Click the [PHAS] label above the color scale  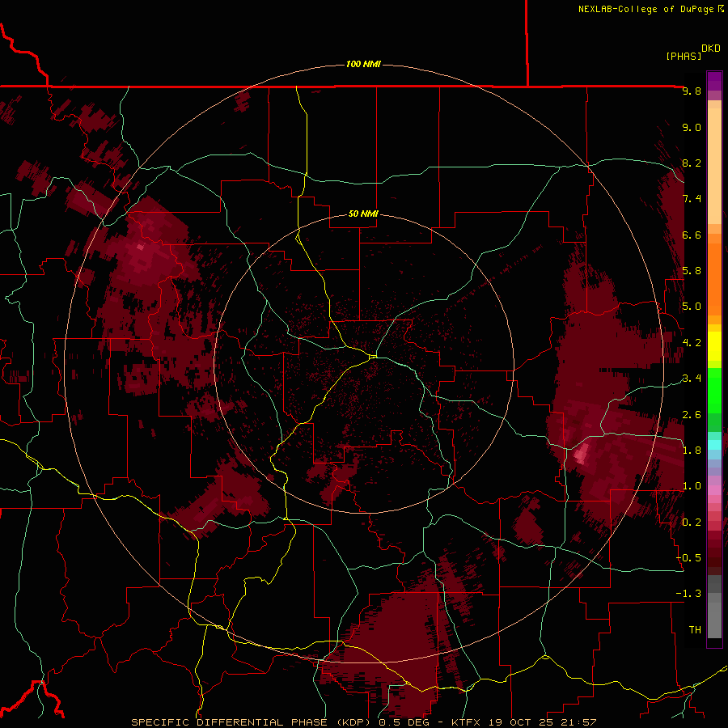click(x=684, y=56)
